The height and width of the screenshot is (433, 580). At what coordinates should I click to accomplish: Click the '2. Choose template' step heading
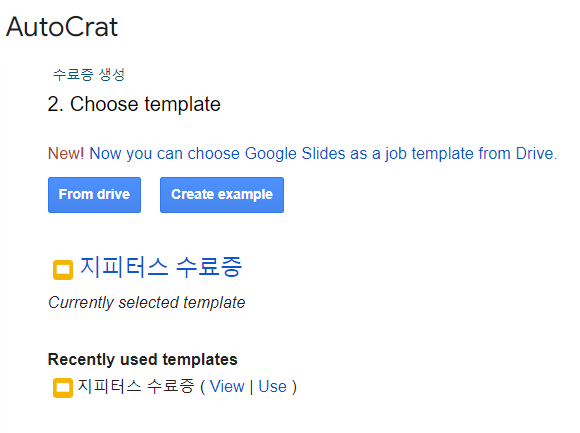tap(134, 104)
